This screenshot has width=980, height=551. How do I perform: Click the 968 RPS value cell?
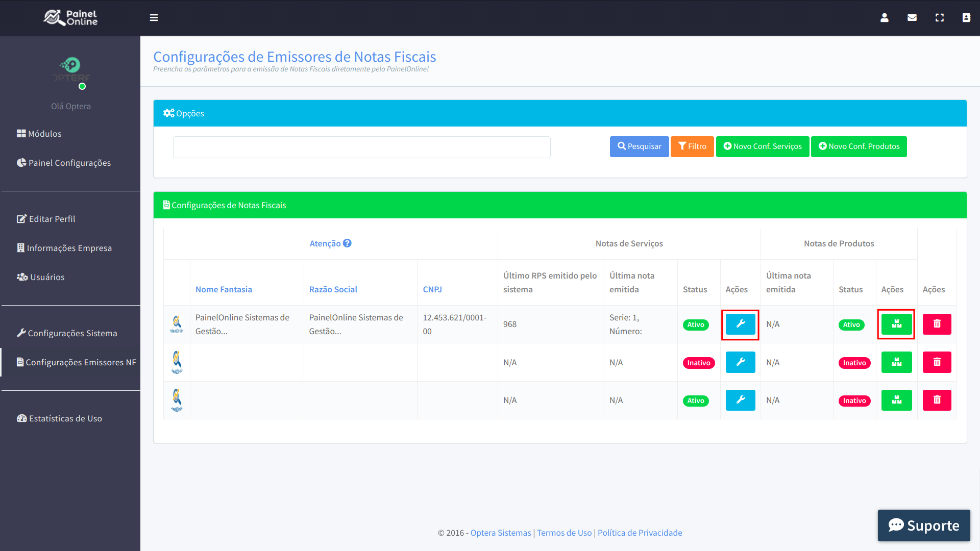(x=551, y=324)
